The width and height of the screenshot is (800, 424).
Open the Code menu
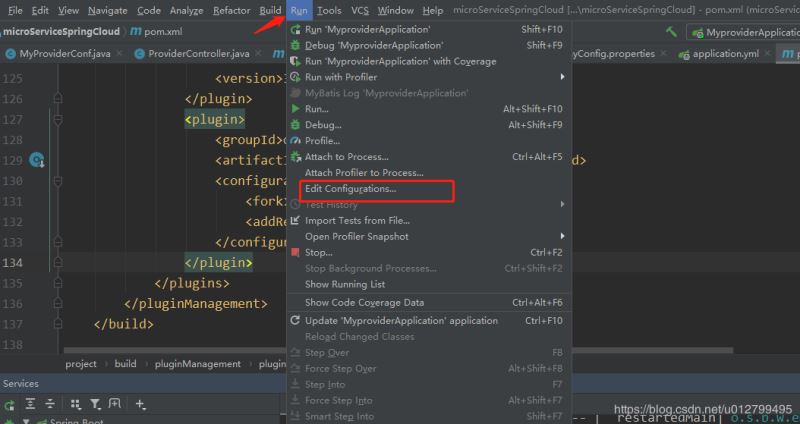148,10
